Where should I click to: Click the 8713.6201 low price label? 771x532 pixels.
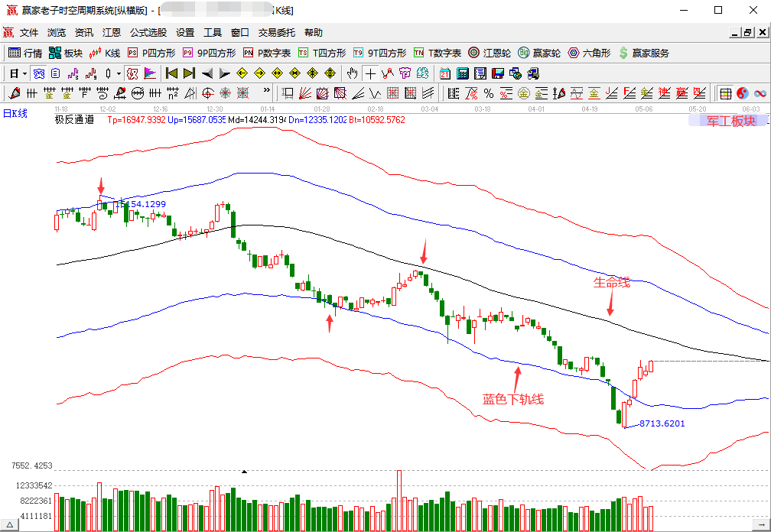coord(662,423)
